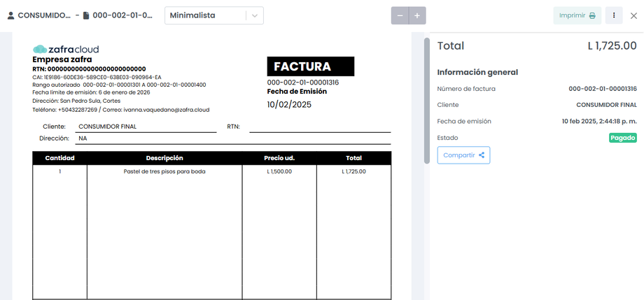Zoom out with the minus button
The width and height of the screenshot is (644, 300).
coord(400,15)
